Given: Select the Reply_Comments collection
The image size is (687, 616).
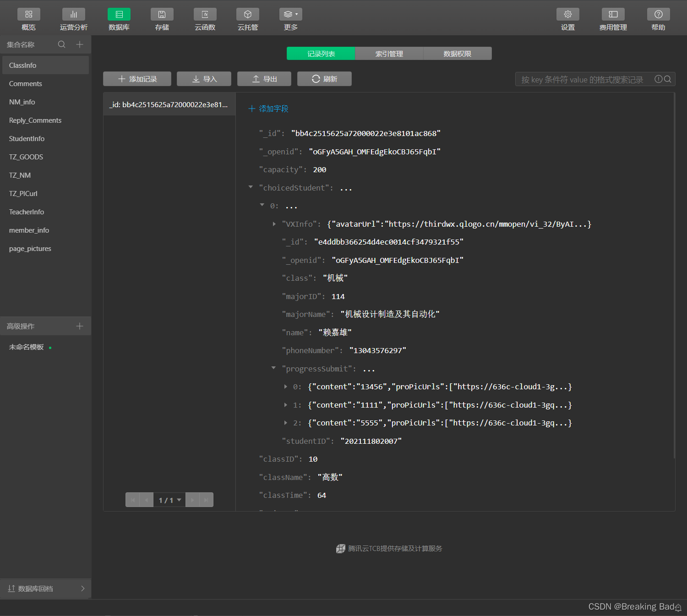Looking at the screenshot, I should 45,120.
